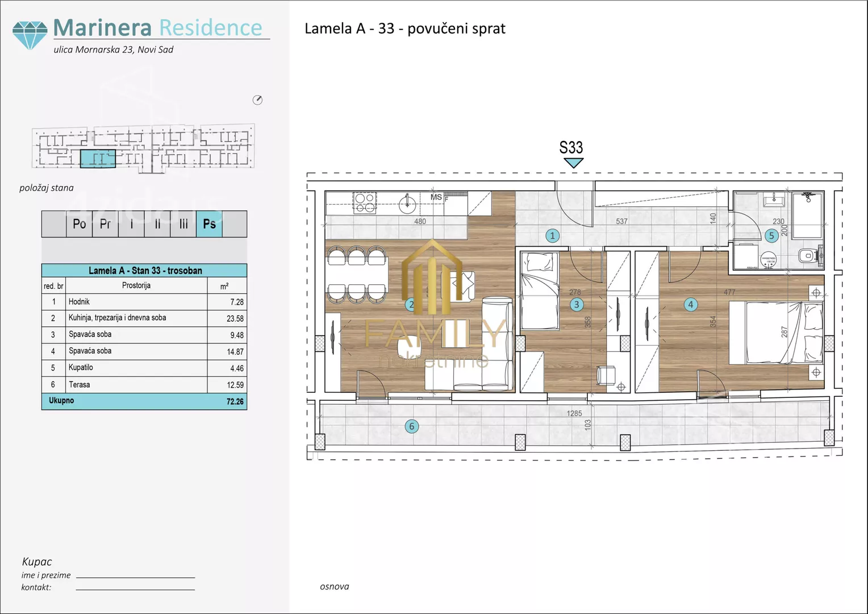Click the name line beside 'ime i prezime'
The image size is (868, 614).
[135, 576]
